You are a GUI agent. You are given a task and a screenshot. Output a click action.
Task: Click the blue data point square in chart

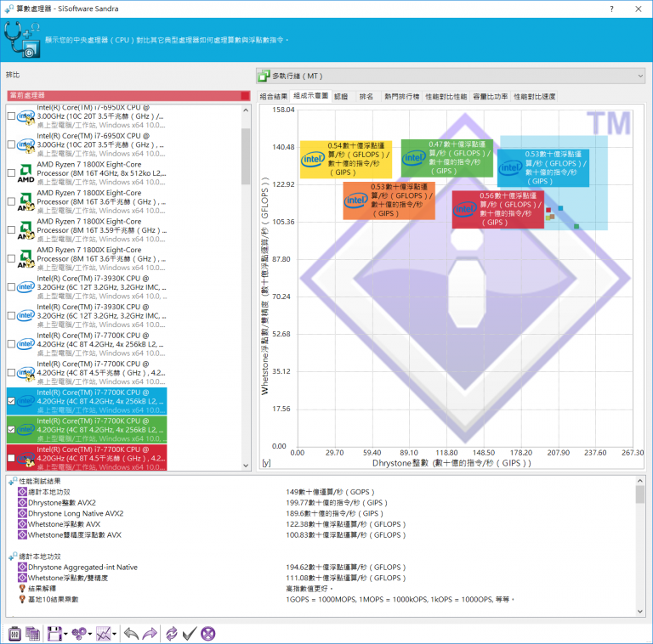(560, 208)
